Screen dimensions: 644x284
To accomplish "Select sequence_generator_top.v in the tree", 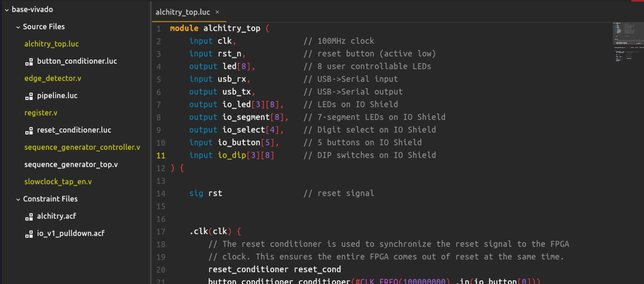I will point(71,165).
